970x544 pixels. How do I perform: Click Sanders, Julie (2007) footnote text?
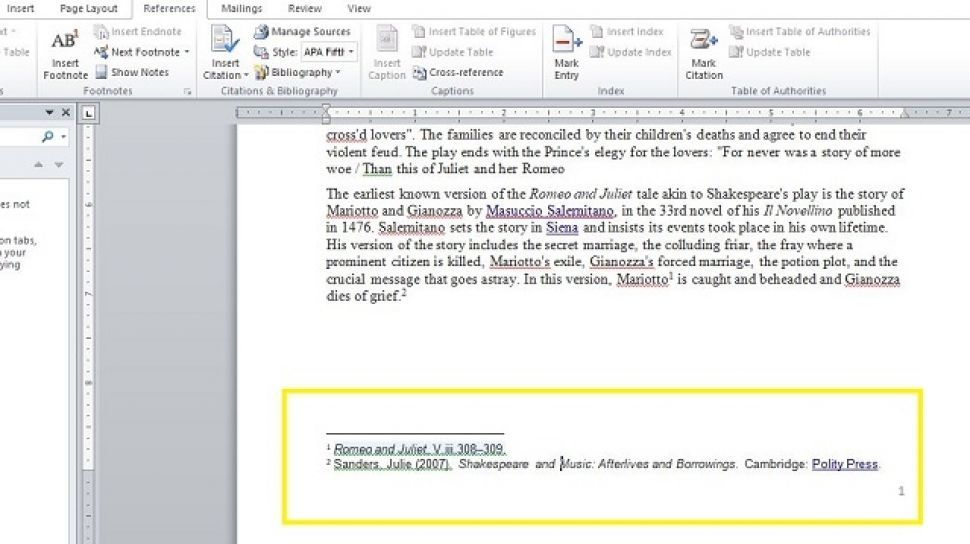click(x=392, y=464)
